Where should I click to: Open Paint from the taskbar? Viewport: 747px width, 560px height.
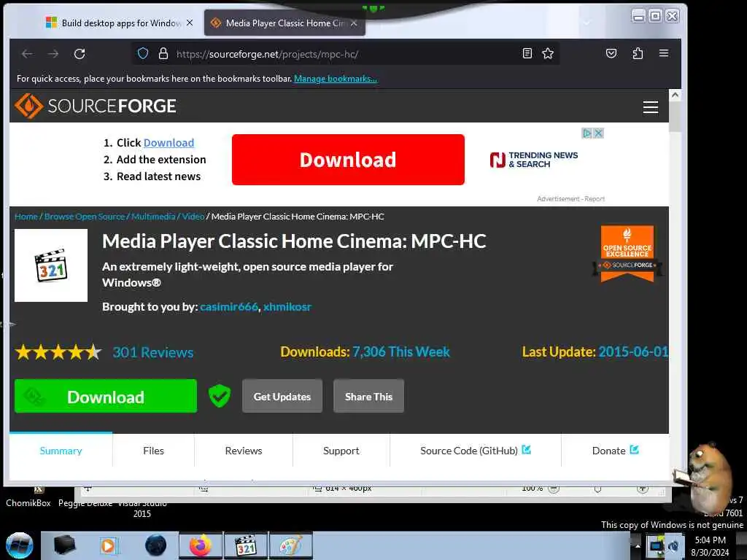tap(290, 545)
